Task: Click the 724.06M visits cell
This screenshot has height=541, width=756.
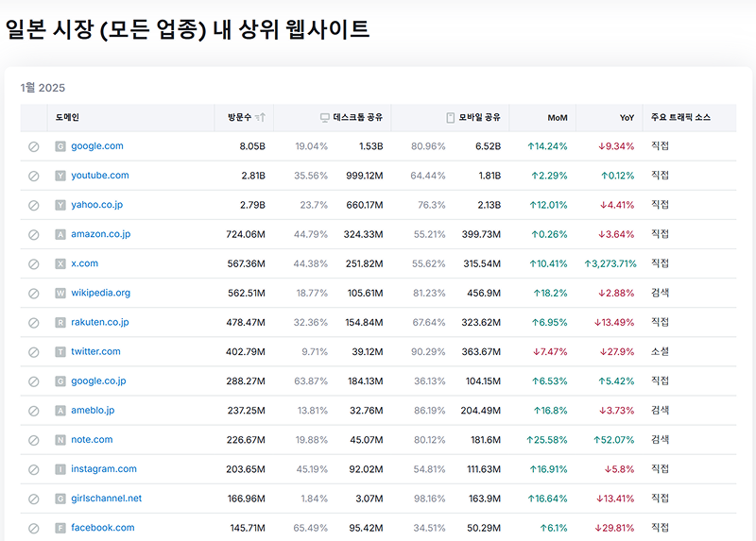Action: [x=246, y=234]
